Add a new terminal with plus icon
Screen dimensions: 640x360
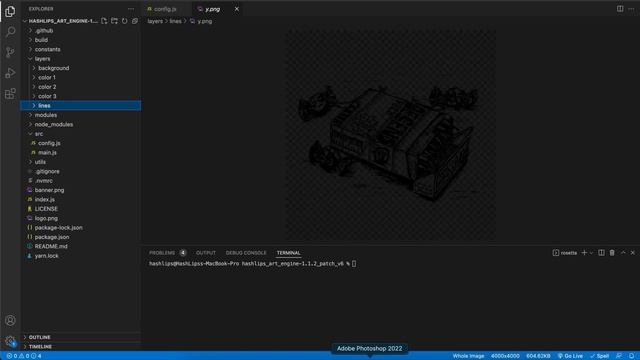584,253
